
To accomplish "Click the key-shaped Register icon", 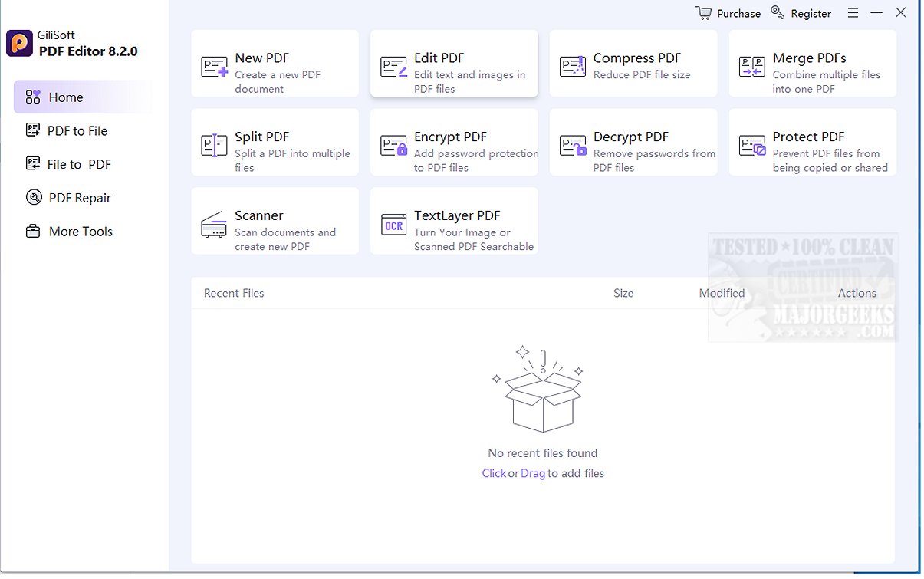I will coord(777,12).
